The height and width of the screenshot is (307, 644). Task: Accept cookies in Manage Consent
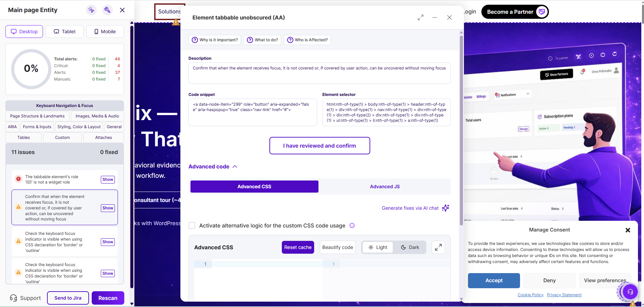coord(494,280)
